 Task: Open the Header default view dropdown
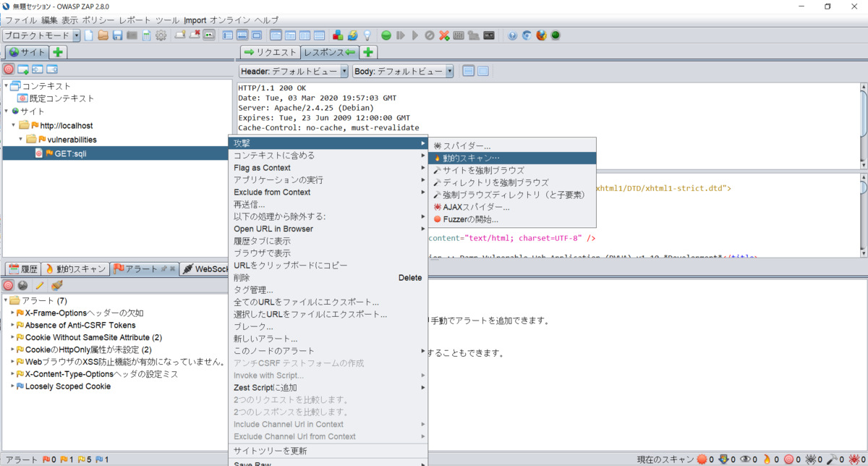(294, 71)
